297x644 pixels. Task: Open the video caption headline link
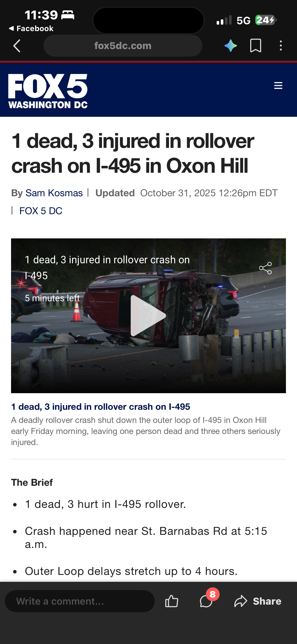tap(101, 407)
